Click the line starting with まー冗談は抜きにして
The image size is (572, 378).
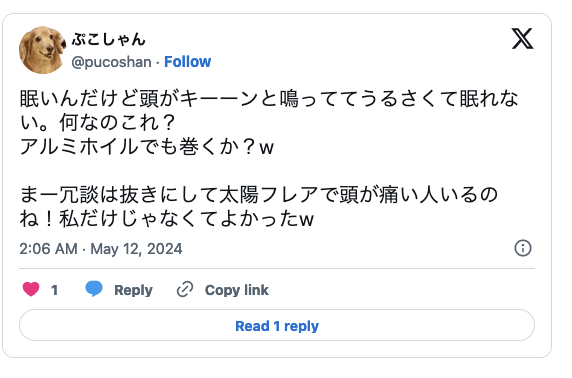coord(259,194)
